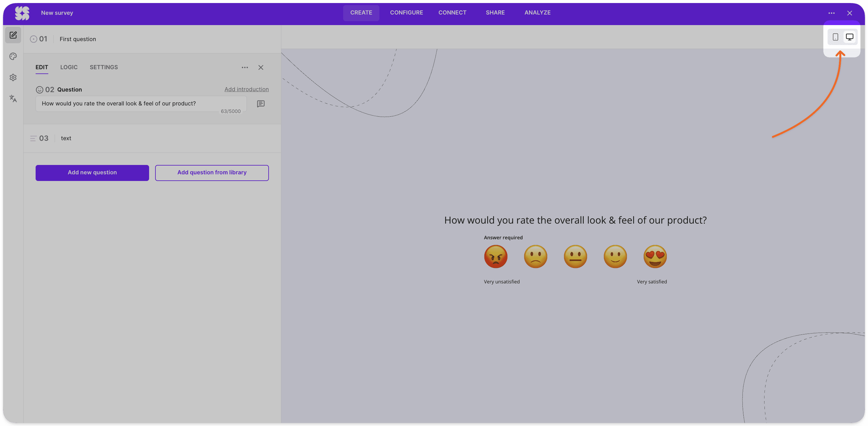Click Add question from library button

212,173
